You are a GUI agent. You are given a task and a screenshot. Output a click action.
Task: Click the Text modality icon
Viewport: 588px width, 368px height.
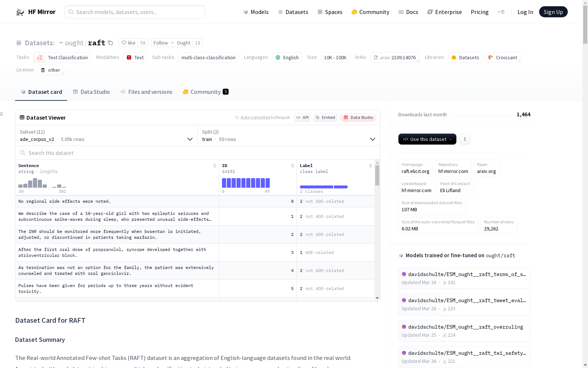point(129,57)
